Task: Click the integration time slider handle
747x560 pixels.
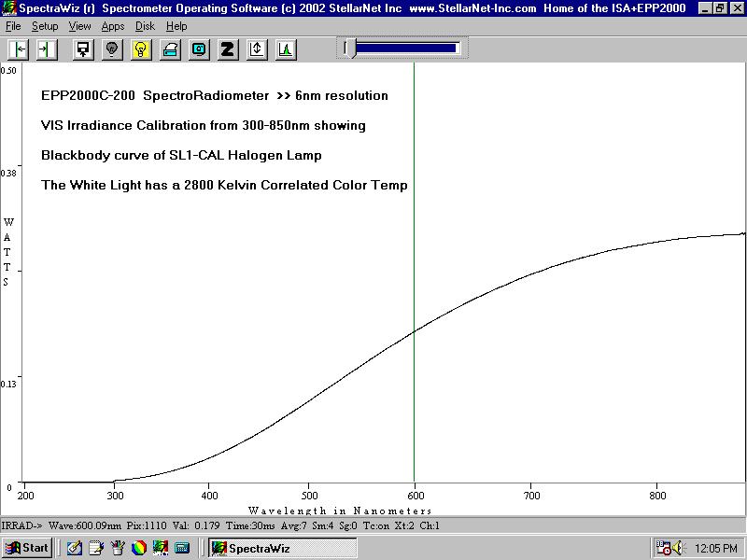Action: point(350,49)
